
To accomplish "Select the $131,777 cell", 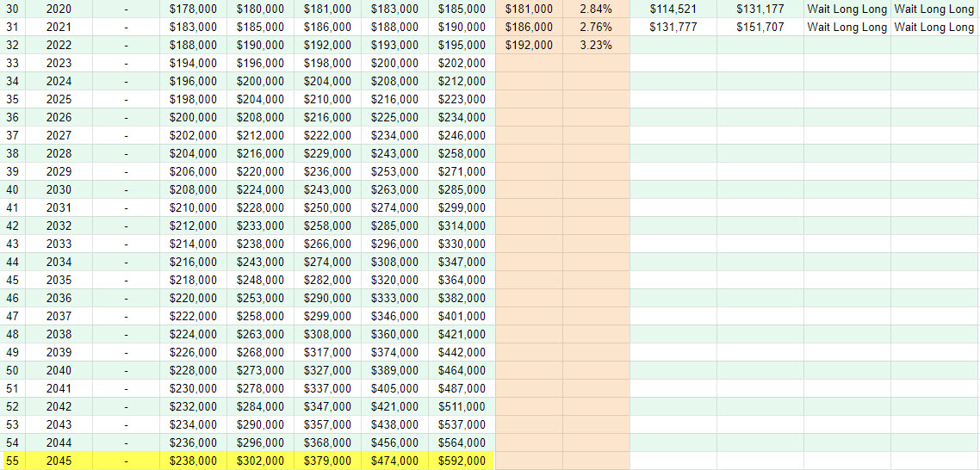I will pyautogui.click(x=673, y=27).
